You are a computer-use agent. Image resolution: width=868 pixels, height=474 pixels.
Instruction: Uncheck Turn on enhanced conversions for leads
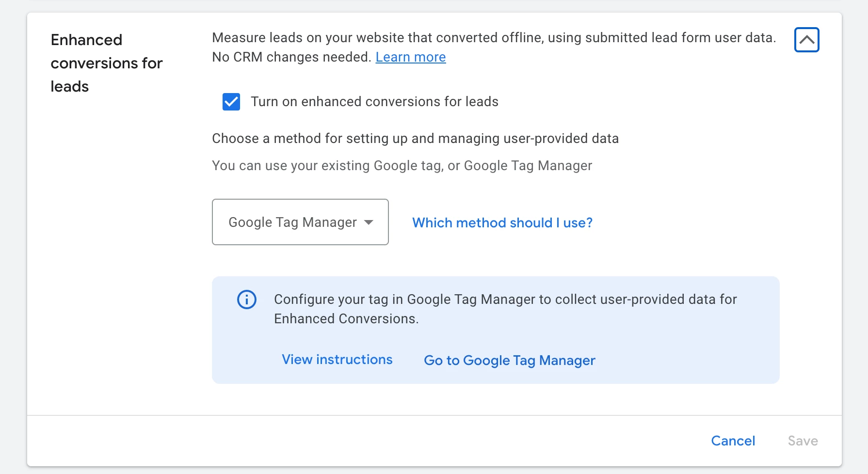(x=231, y=102)
